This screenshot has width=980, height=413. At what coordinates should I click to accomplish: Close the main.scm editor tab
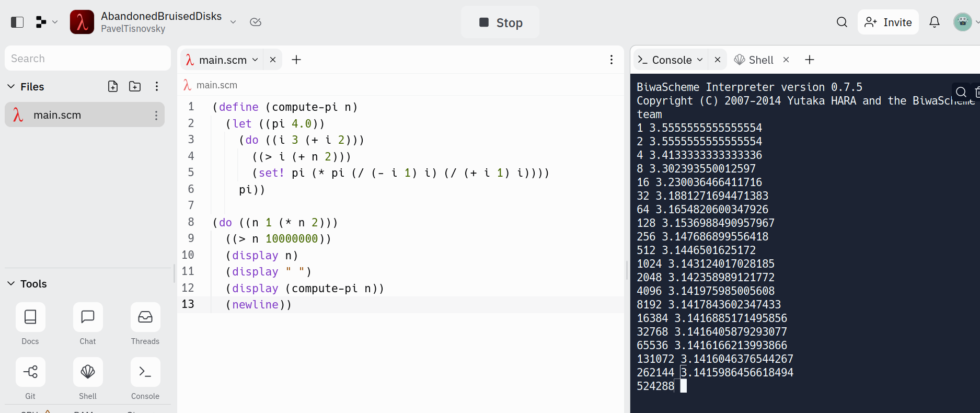[x=273, y=60]
